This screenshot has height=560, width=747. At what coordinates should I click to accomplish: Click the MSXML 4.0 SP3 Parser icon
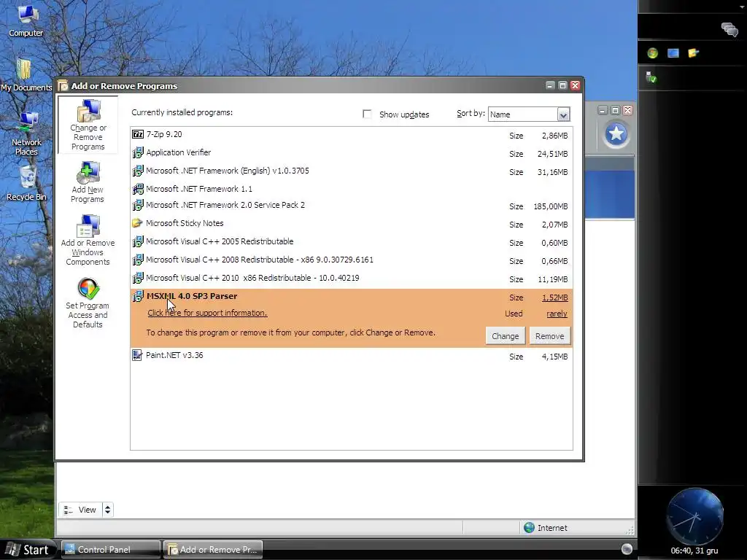click(x=138, y=296)
